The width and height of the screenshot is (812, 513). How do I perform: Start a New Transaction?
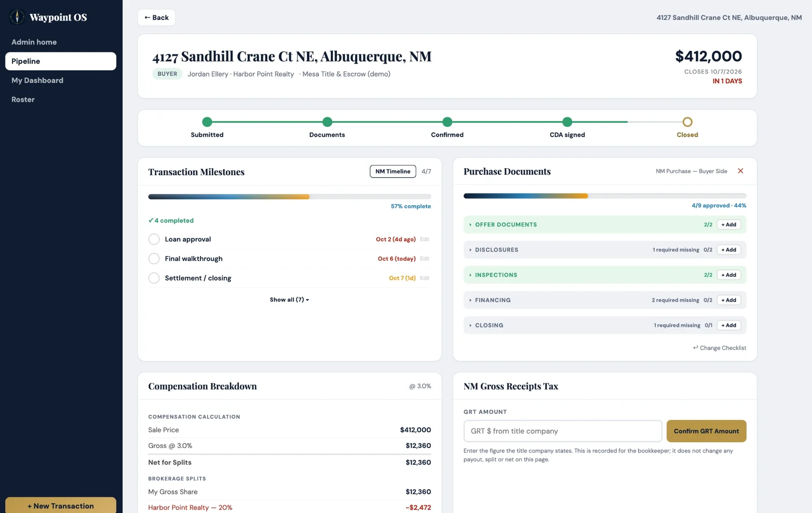(x=60, y=505)
